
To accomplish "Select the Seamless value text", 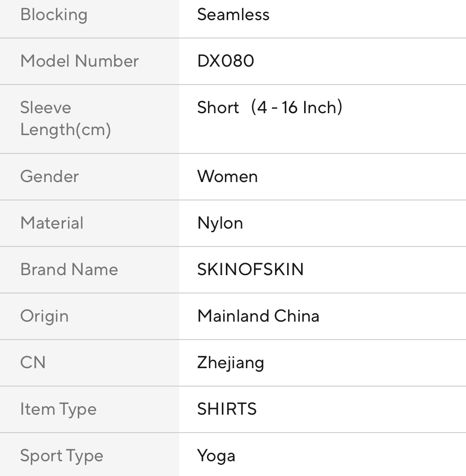I will tap(233, 15).
